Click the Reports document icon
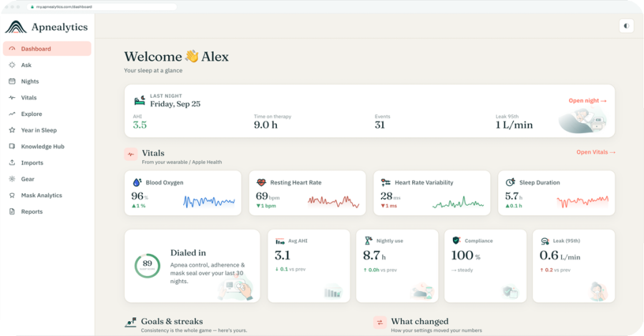 tap(12, 212)
